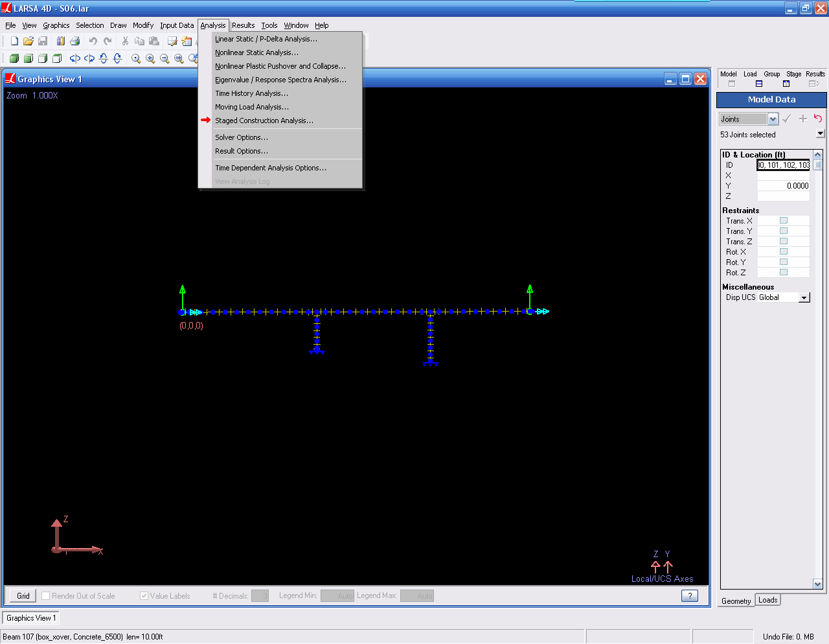Click the Cut scissors icon

point(125,41)
